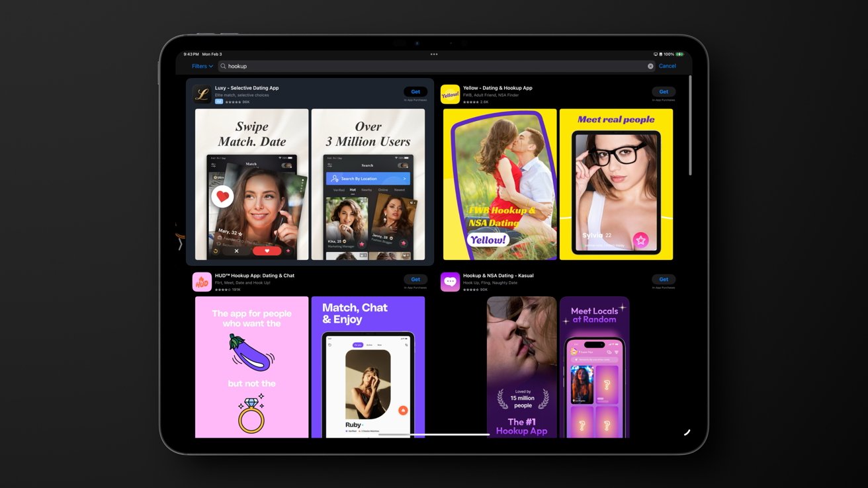Image resolution: width=868 pixels, height=488 pixels.
Task: Select the "Hookup & NSA Dating - Kasual" title
Action: click(x=498, y=276)
